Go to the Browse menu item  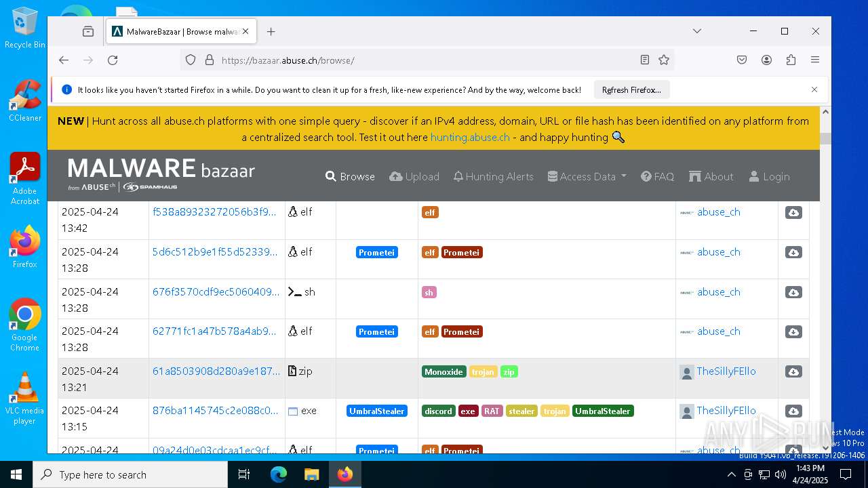(x=350, y=176)
